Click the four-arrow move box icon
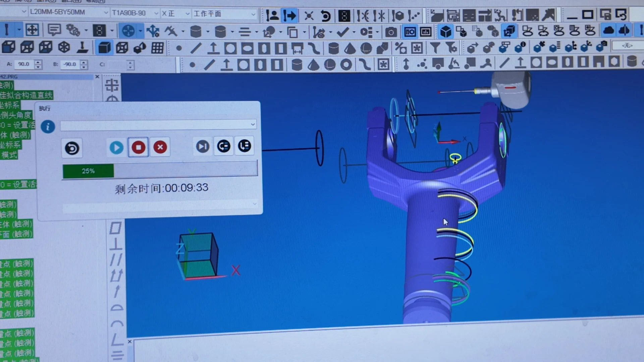Screen dimensions: 644x362 32,30
